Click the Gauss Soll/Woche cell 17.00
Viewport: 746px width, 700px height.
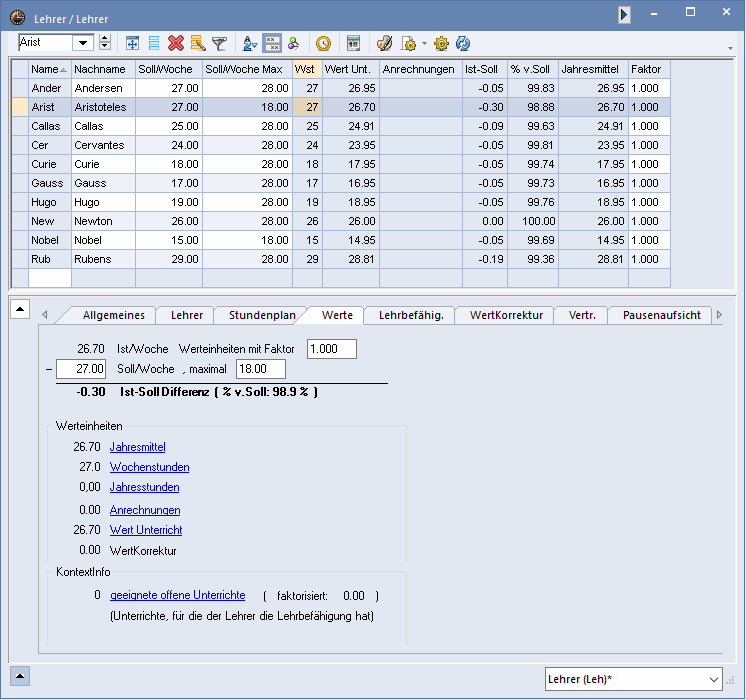tap(169, 183)
